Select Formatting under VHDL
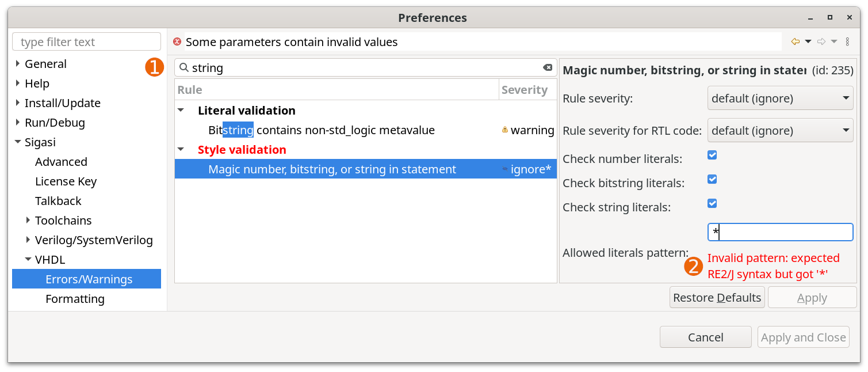868x372 pixels. [75, 299]
